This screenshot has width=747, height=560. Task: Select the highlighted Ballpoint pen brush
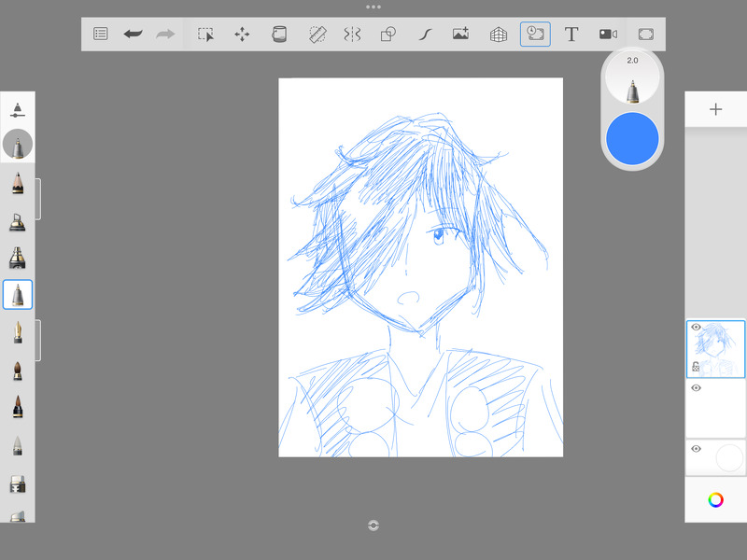[x=18, y=295]
